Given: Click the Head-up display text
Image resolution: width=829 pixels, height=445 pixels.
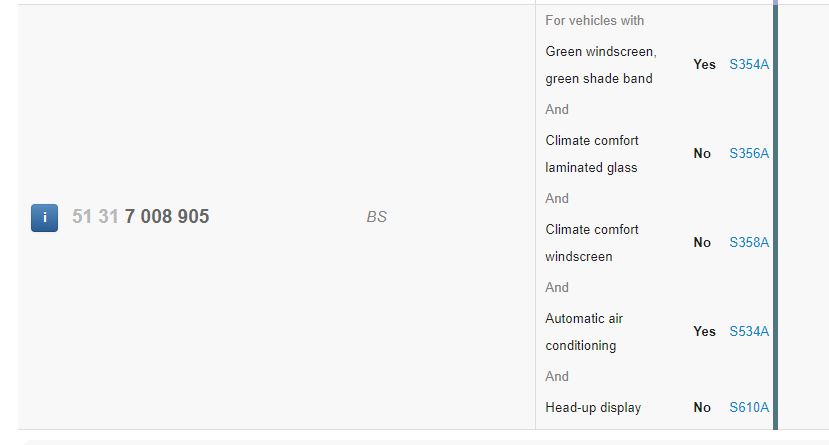Looking at the screenshot, I should click(593, 407).
